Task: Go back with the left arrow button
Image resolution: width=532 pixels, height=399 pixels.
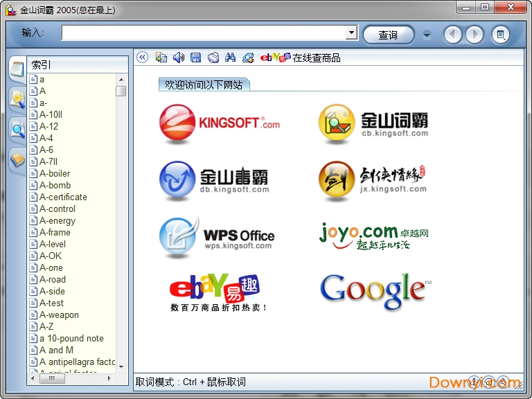Action: 452,34
